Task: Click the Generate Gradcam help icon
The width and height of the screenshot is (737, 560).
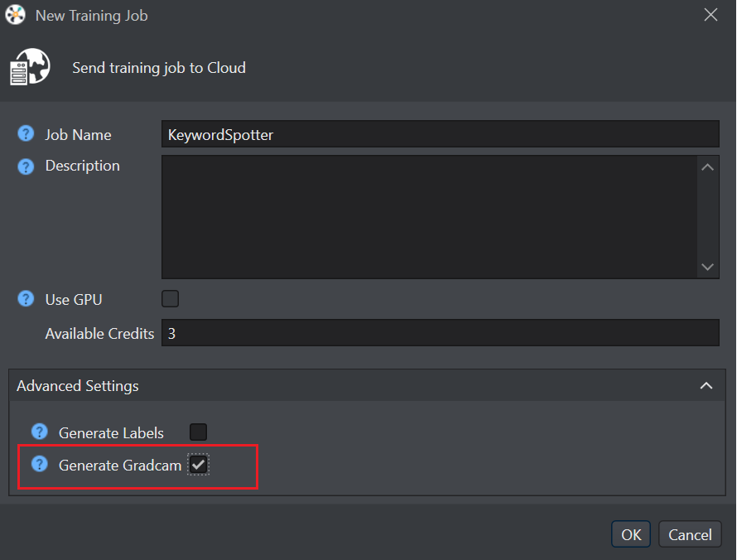Action: pos(40,464)
